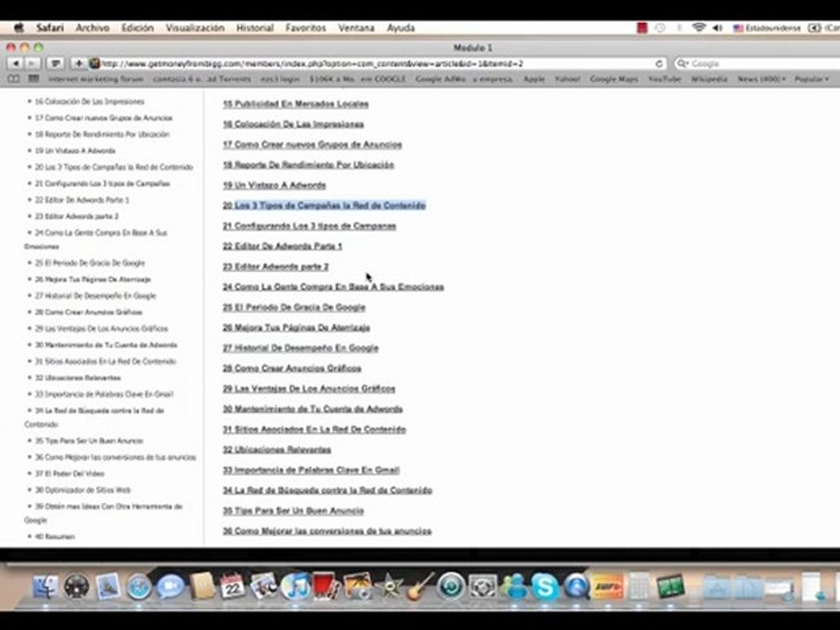Open the News (400) bookmarks dropdown
Viewport: 840px width, 630px height.
click(761, 80)
